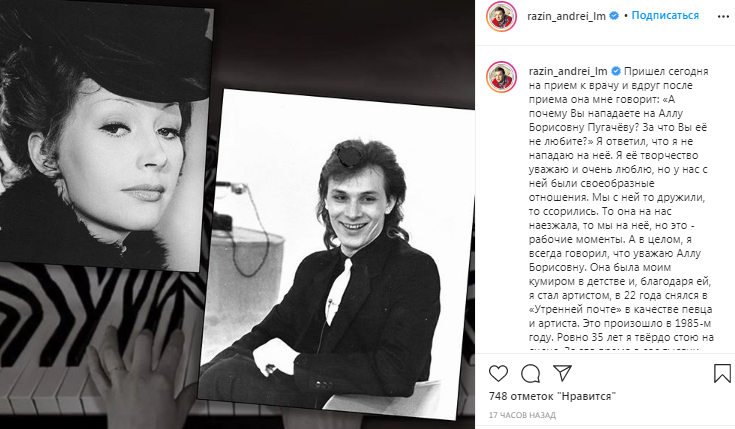Viewport: 735px width, 429px height.
Task: Click razin_andrei_lm username in the caption
Action: (568, 71)
